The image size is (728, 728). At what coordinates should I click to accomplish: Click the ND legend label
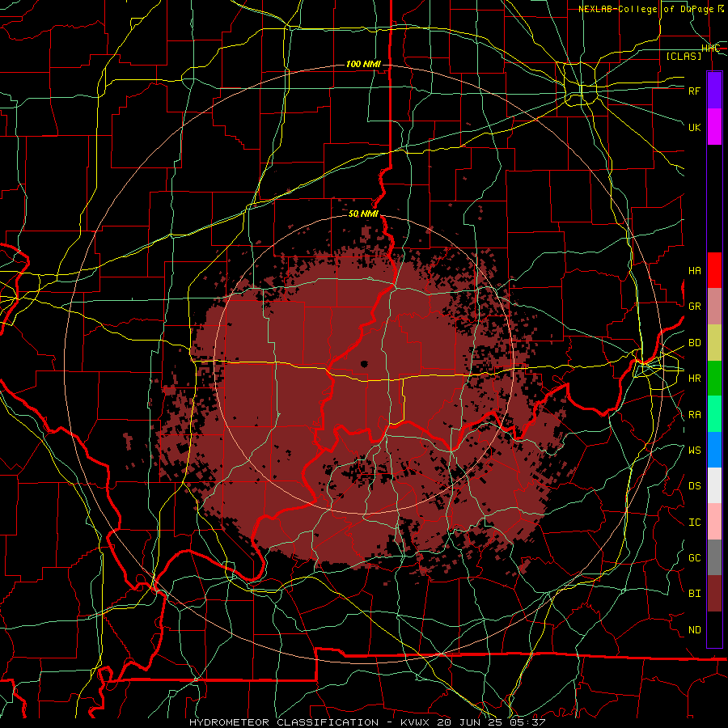[x=694, y=630]
